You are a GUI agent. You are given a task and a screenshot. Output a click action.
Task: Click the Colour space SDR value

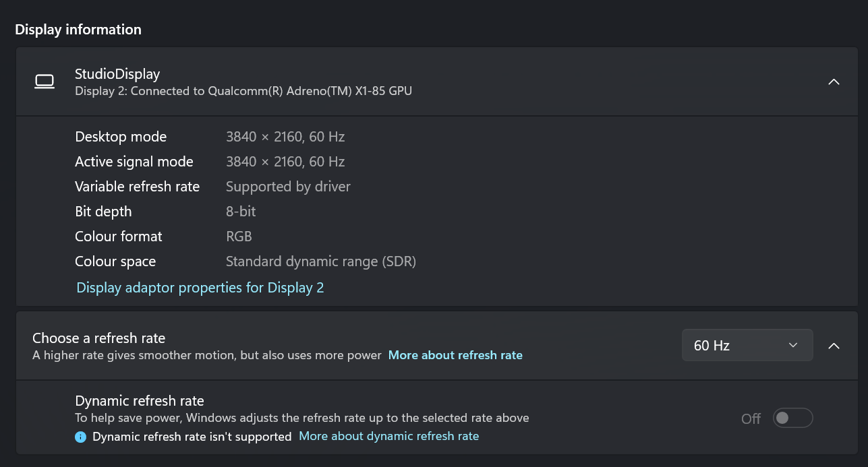[x=321, y=261]
